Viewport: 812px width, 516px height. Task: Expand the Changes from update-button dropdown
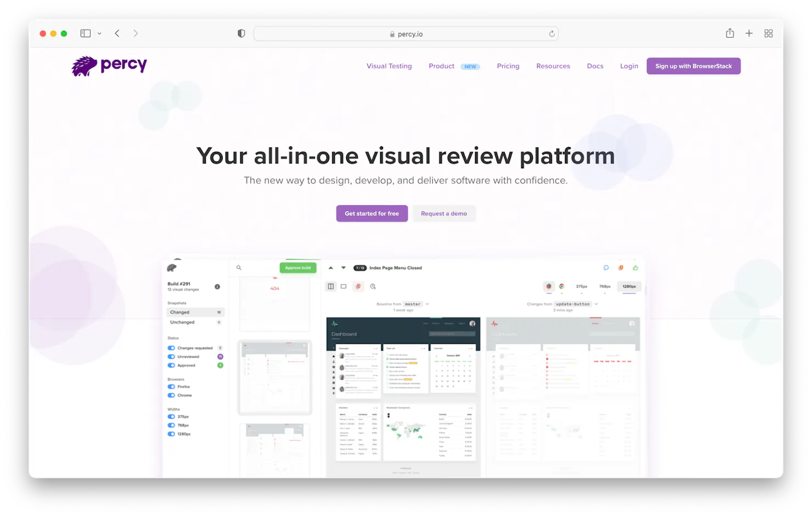point(596,304)
